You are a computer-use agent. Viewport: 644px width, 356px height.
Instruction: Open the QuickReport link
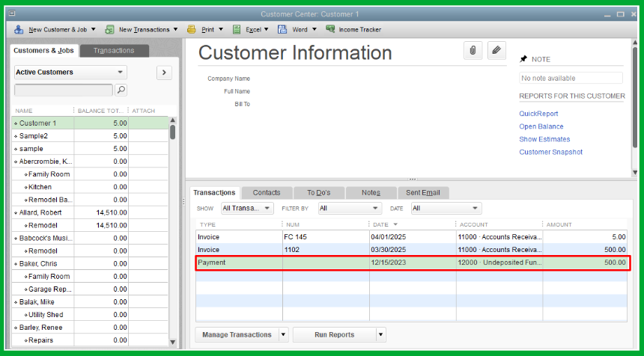538,114
